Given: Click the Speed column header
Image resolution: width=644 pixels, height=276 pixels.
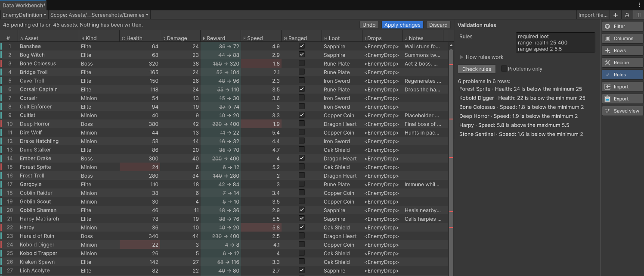Looking at the screenshot, I should click(261, 38).
